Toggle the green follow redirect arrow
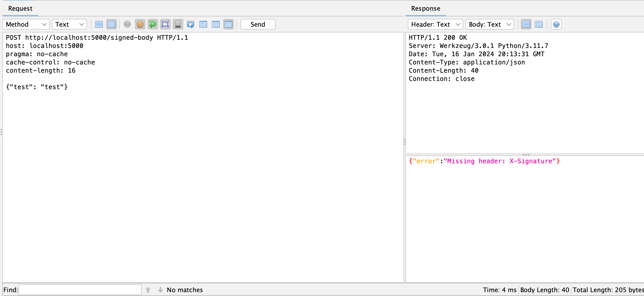The image size is (644, 296). 153,24
